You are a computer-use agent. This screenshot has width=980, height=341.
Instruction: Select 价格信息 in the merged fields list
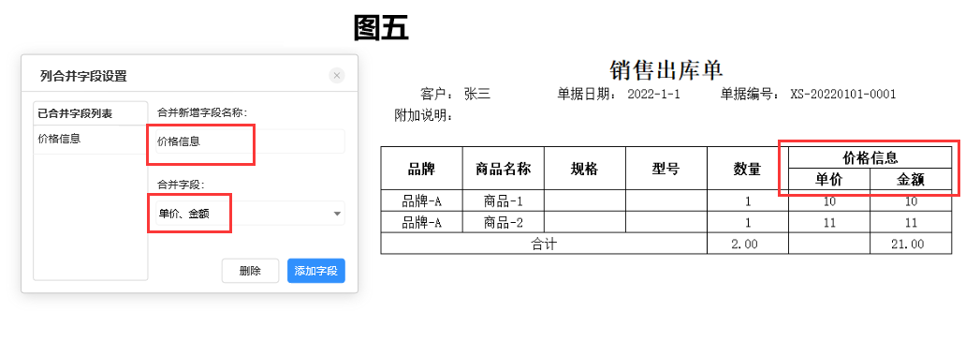[x=91, y=139]
